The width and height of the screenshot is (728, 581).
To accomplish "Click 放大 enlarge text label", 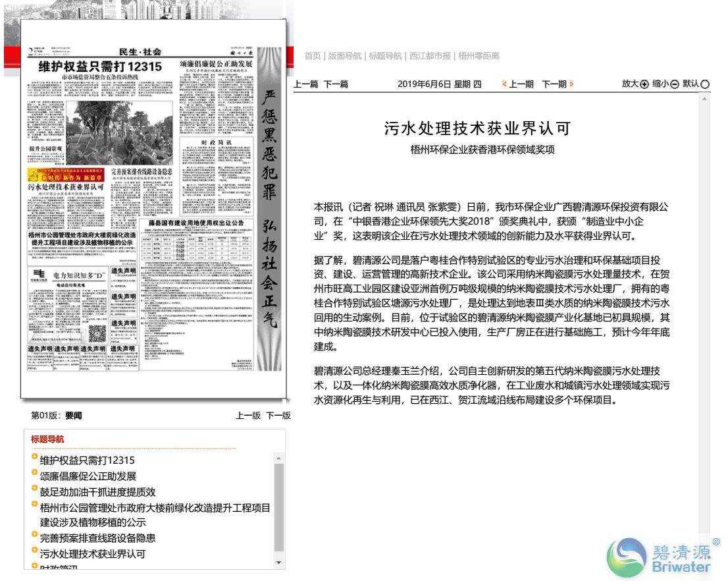I will point(630,84).
